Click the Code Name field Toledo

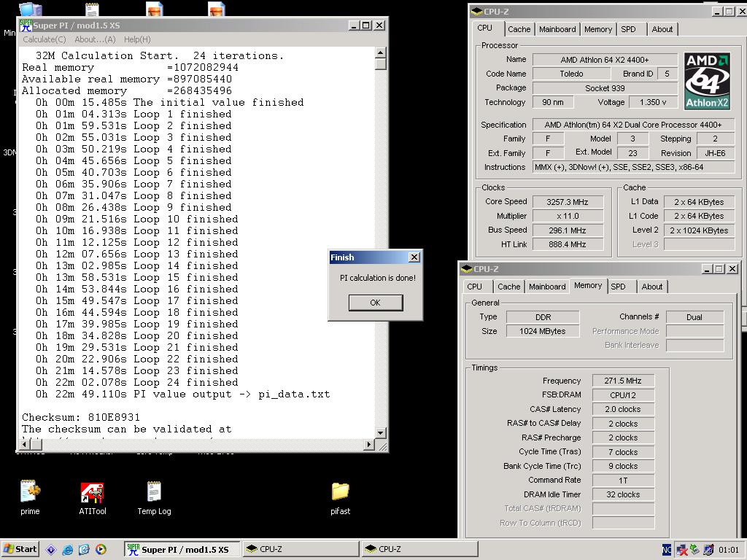click(571, 74)
